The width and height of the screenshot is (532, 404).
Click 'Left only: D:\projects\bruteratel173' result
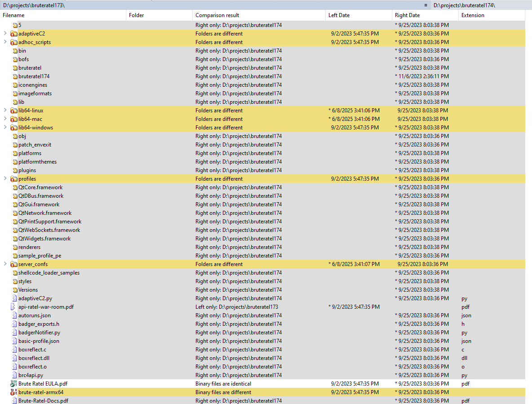coord(236,306)
